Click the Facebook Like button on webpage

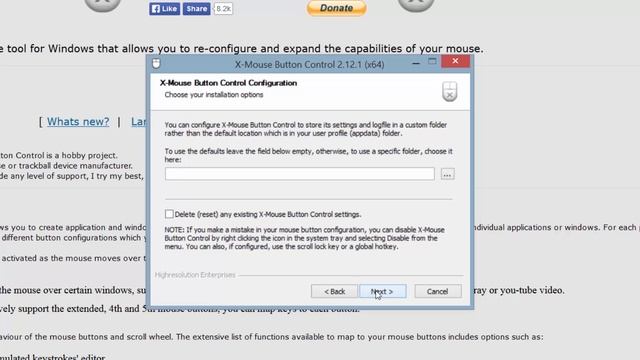164,9
